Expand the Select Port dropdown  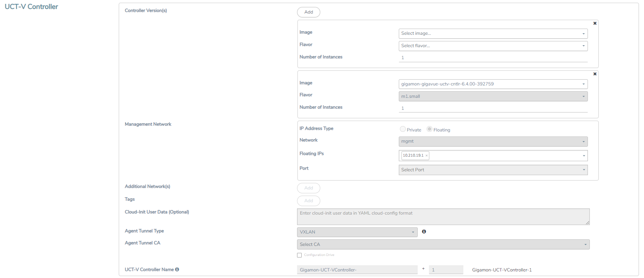[493, 170]
